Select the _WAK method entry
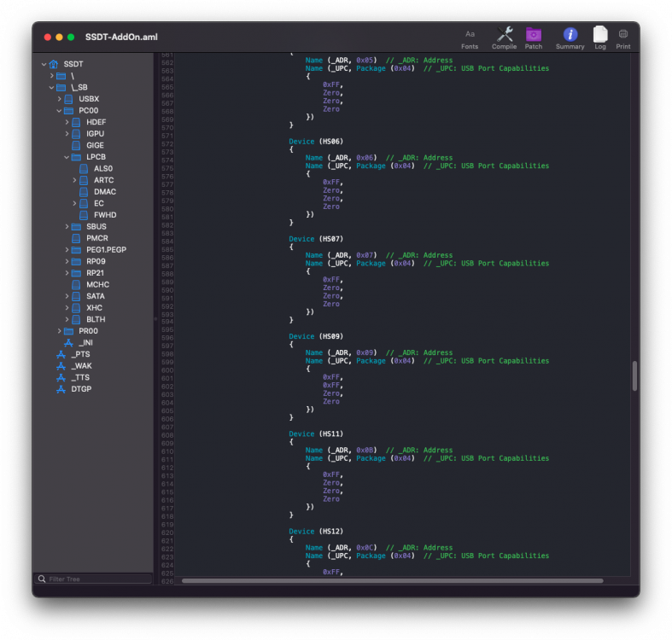Screen dimensions: 672x640 click(81, 366)
